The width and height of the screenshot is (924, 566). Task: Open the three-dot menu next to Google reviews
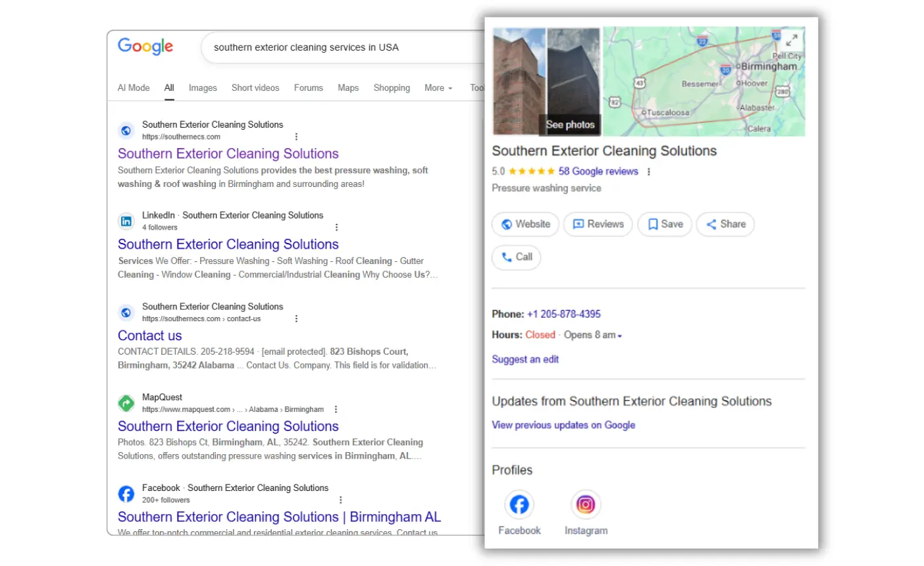[649, 172]
